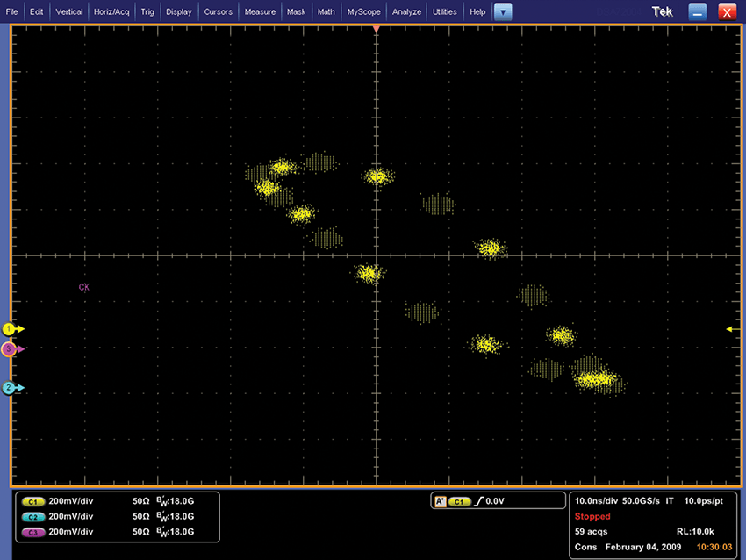This screenshot has height=560, width=746.
Task: Expand the menu bar dropdown arrow button
Action: [502, 12]
